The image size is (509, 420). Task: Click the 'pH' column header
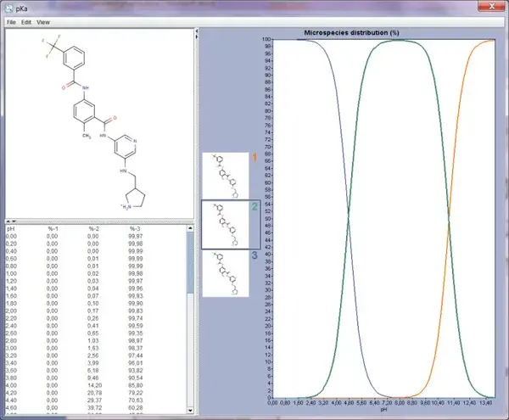(10, 229)
